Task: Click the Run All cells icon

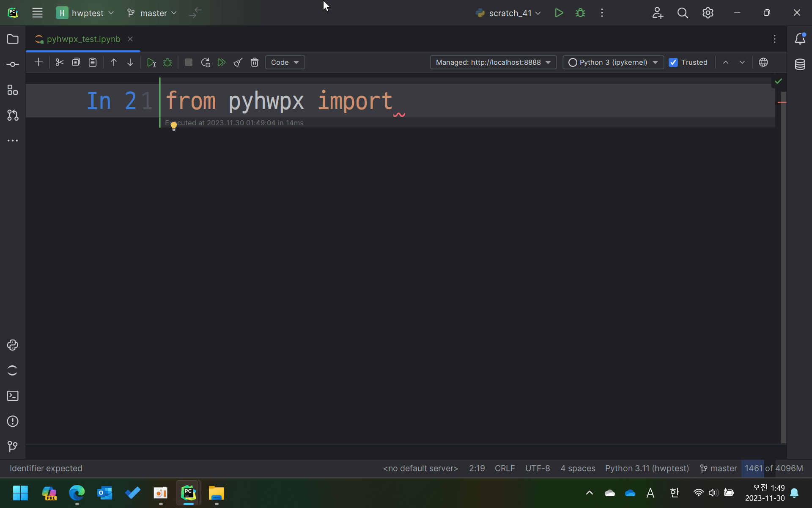Action: (222, 63)
